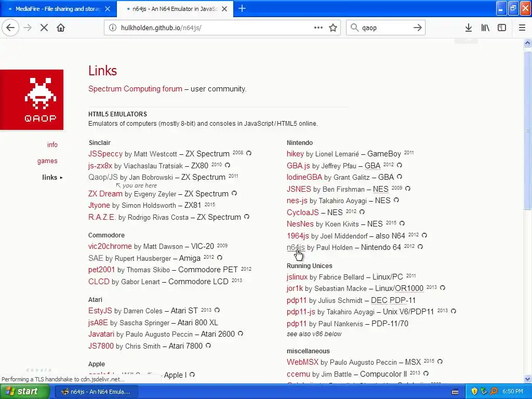The width and height of the screenshot is (532, 399).
Task: Open page actions three-dot menu
Action: pos(318,28)
